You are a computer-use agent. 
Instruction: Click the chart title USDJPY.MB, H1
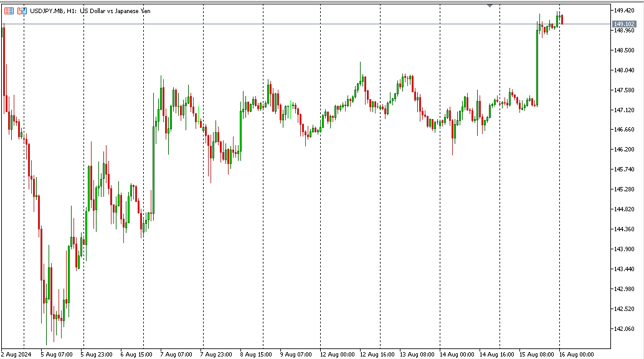pyautogui.click(x=53, y=11)
